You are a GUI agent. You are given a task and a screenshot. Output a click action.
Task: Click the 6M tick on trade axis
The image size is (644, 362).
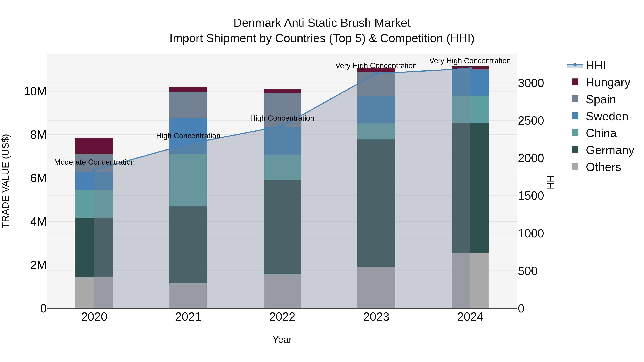point(38,178)
